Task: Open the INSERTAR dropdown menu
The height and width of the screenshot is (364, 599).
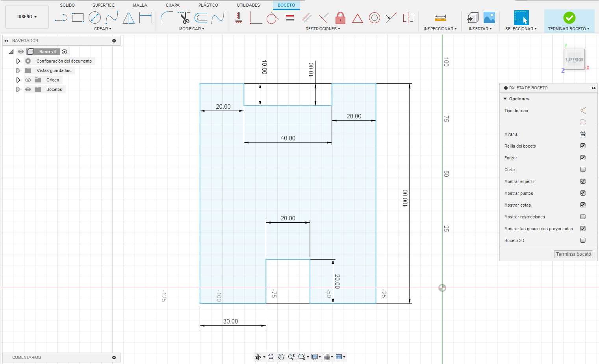Action: [480, 29]
